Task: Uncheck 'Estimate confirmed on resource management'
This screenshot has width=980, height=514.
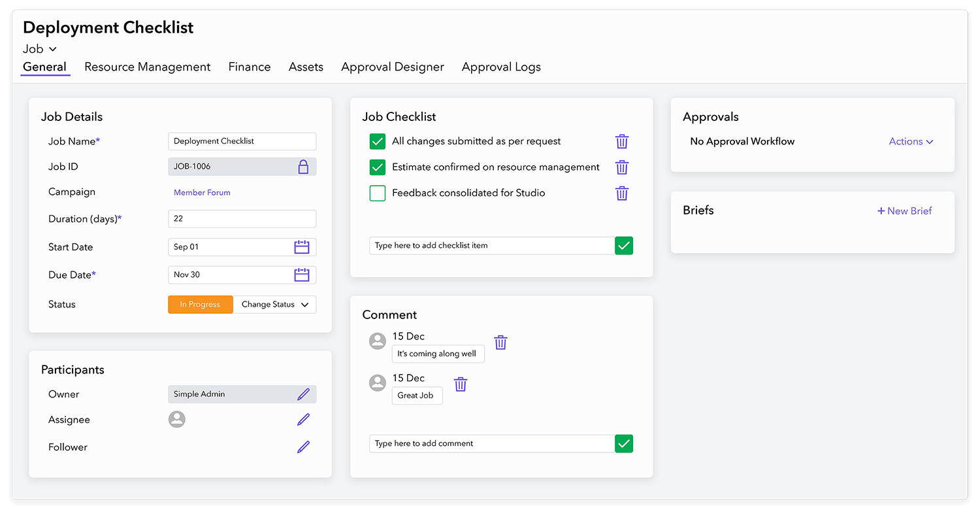Action: click(378, 167)
